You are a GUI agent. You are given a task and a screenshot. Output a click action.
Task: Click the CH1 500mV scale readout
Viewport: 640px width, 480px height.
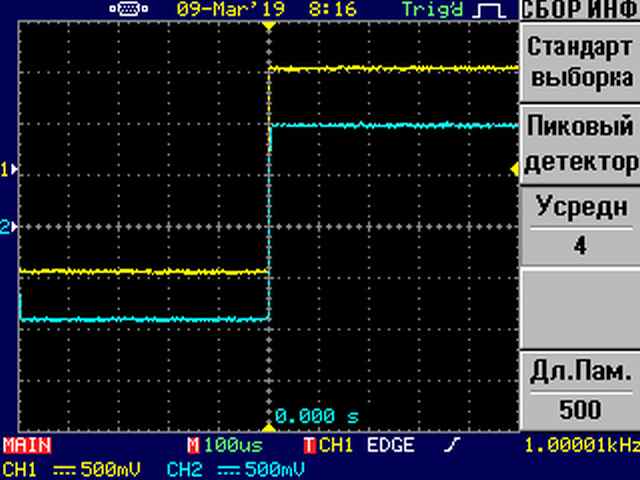tap(111, 470)
